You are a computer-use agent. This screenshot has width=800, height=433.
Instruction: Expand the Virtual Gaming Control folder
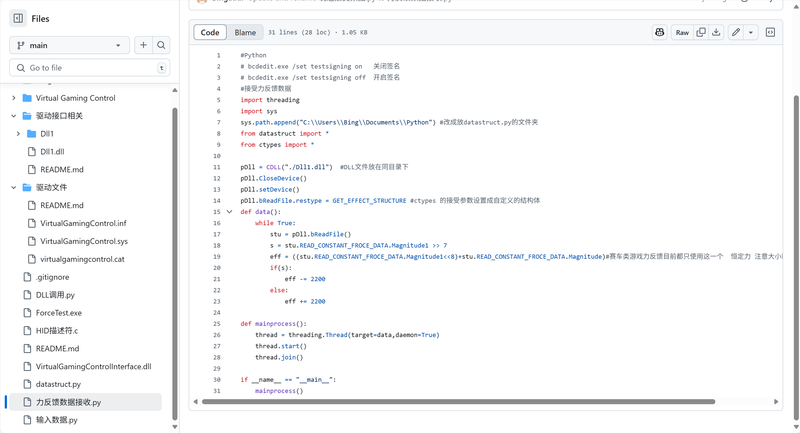[x=14, y=98]
